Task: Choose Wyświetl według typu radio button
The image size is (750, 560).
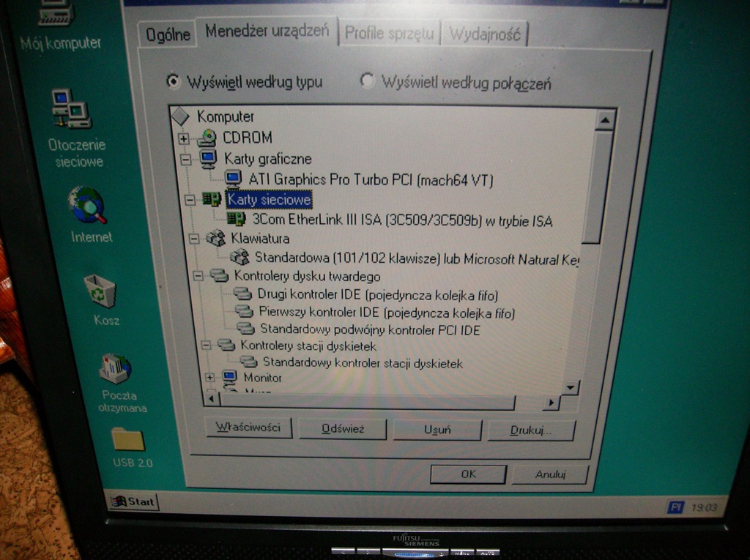Action: pos(173,81)
